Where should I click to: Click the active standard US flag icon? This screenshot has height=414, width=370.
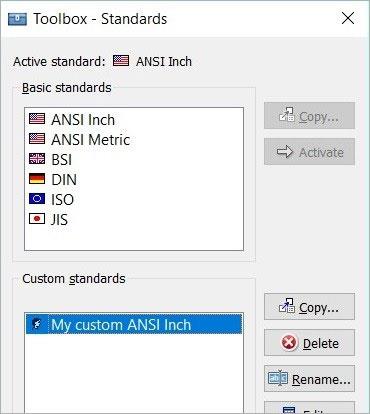click(121, 61)
